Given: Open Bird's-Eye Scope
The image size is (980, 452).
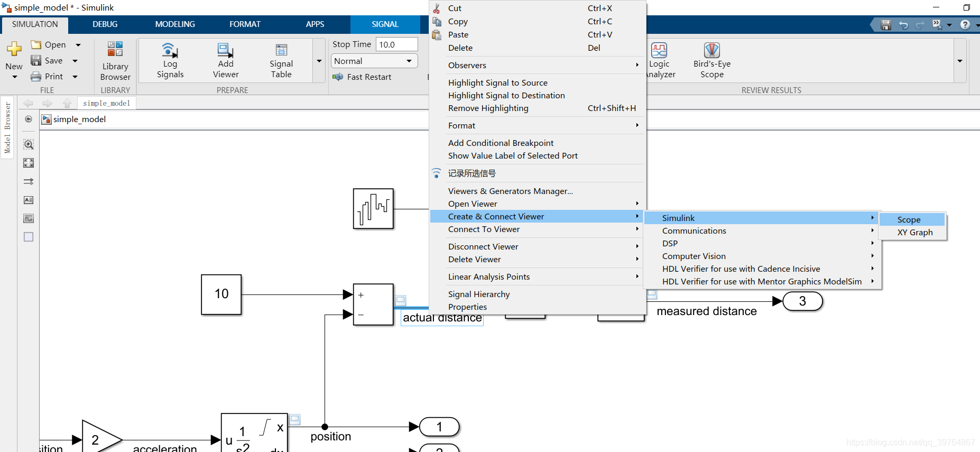Looking at the screenshot, I should click(x=712, y=61).
